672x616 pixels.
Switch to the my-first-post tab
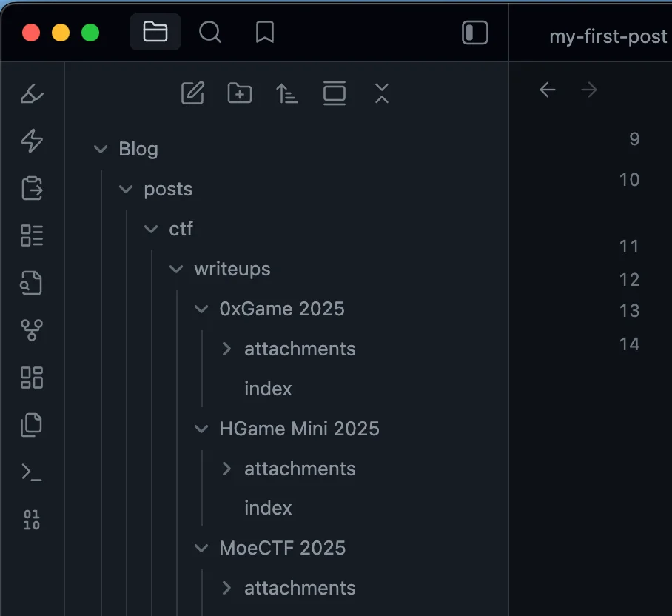[x=607, y=36]
